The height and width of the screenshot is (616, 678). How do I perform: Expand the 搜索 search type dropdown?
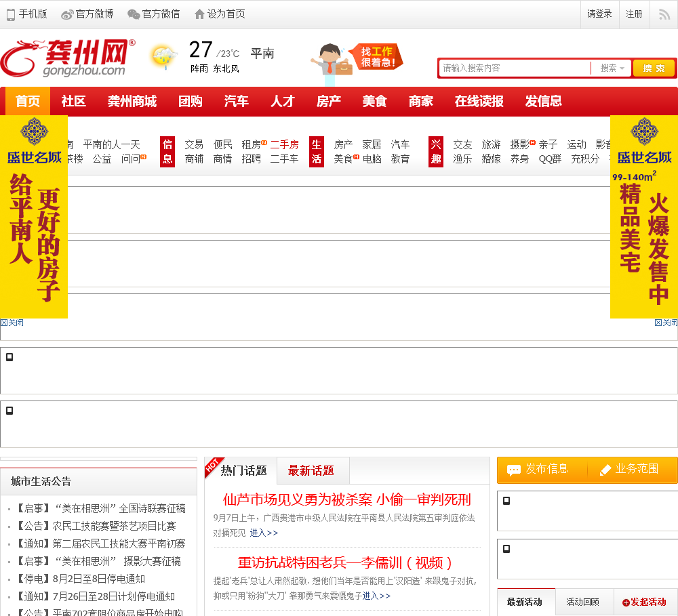[612, 68]
